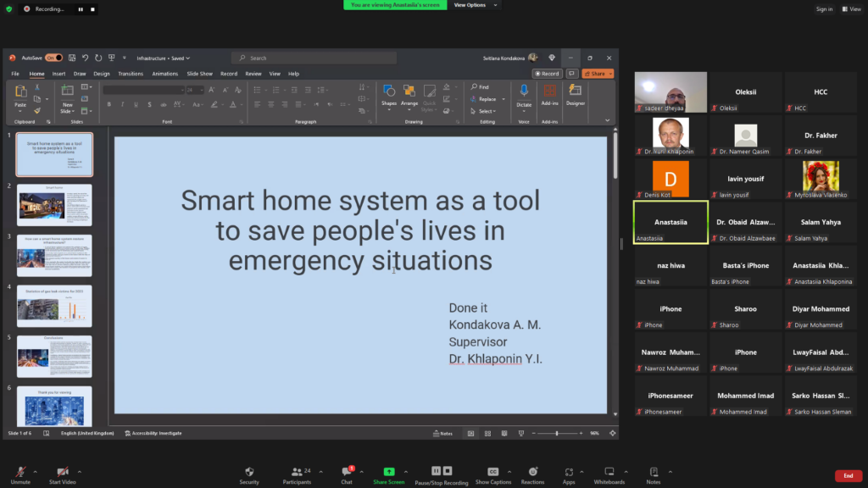Toggle Start Video camera
The width and height of the screenshot is (868, 488).
(63, 471)
